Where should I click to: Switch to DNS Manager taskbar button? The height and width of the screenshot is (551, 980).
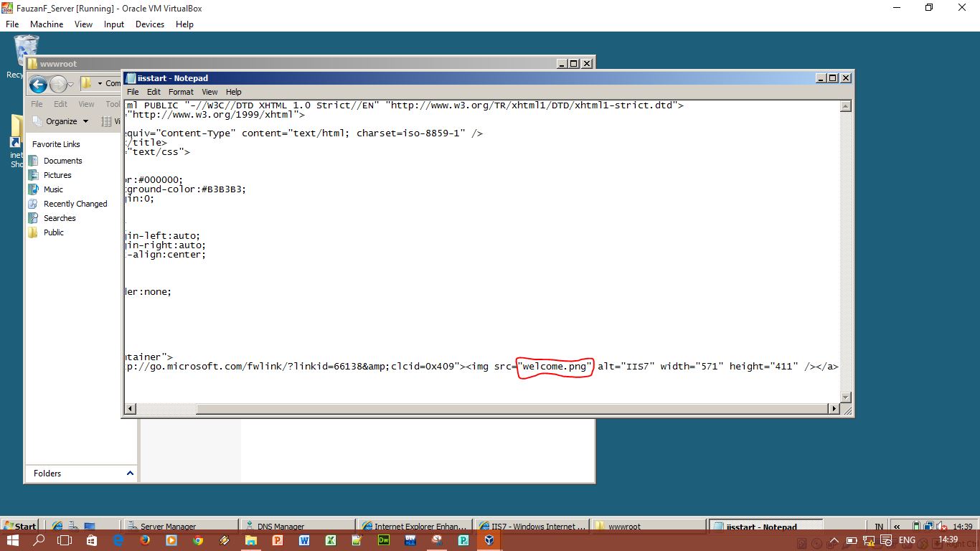297,526
